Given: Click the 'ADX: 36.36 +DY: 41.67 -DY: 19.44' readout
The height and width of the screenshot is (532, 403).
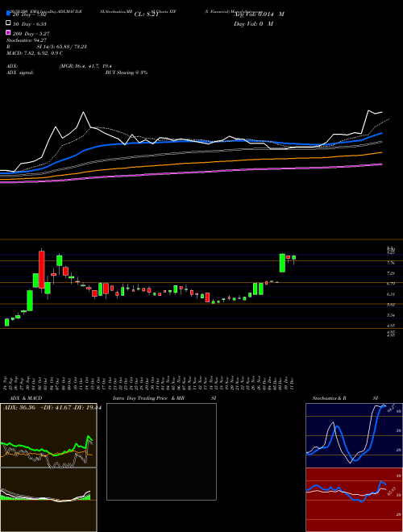Looking at the screenshot, I should click(52, 408).
